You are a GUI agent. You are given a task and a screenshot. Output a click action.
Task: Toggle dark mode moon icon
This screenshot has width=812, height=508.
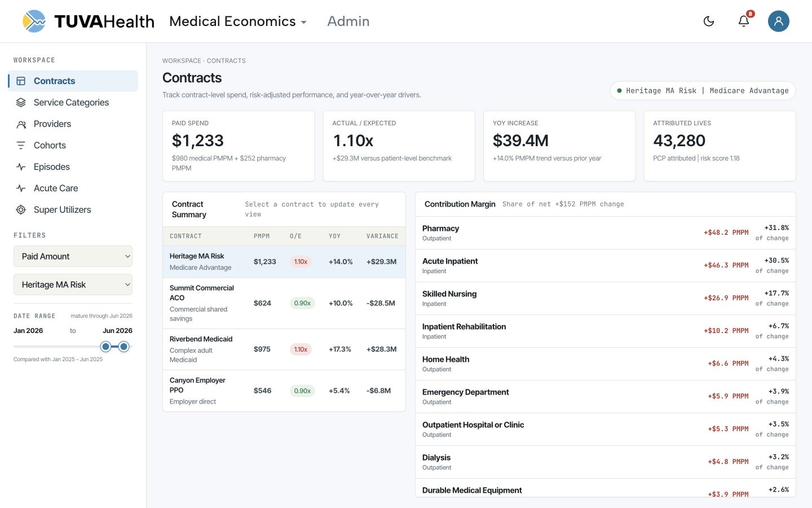(x=709, y=21)
